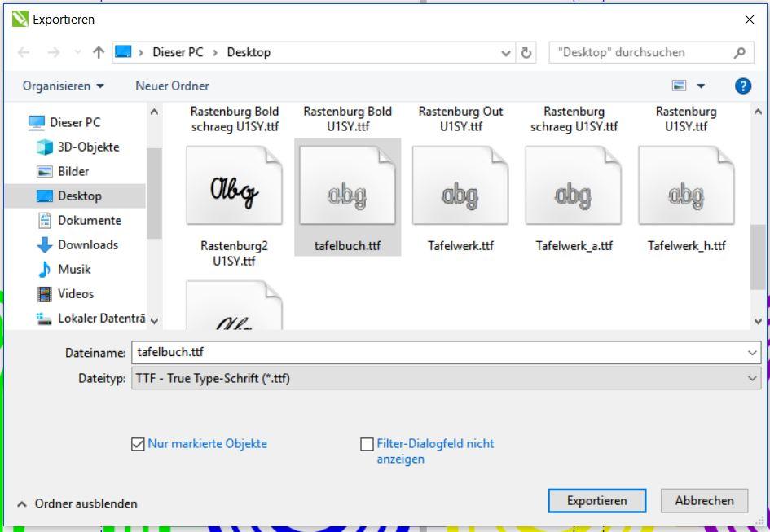Click the PC icon in address bar

(x=123, y=52)
